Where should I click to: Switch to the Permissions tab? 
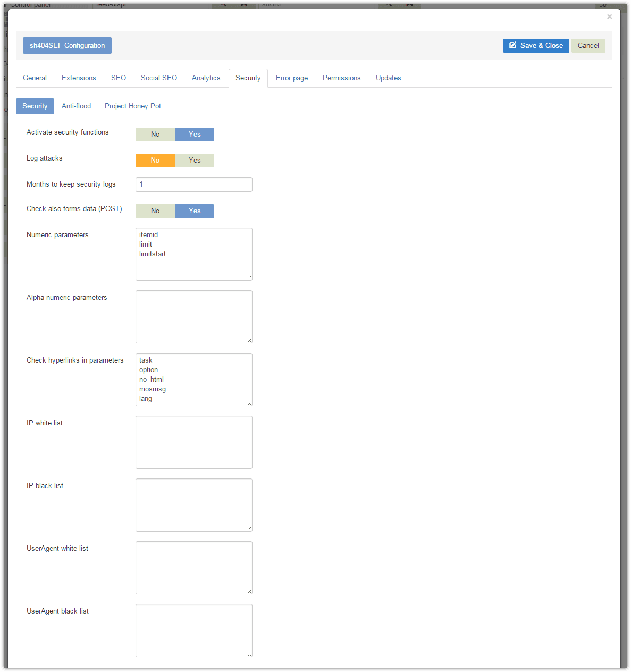[x=342, y=78]
